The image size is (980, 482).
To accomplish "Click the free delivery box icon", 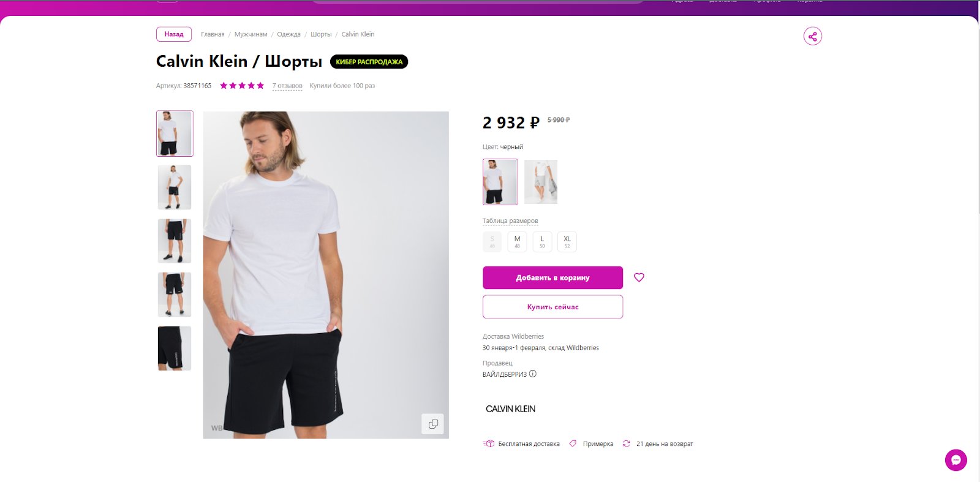I will 489,443.
